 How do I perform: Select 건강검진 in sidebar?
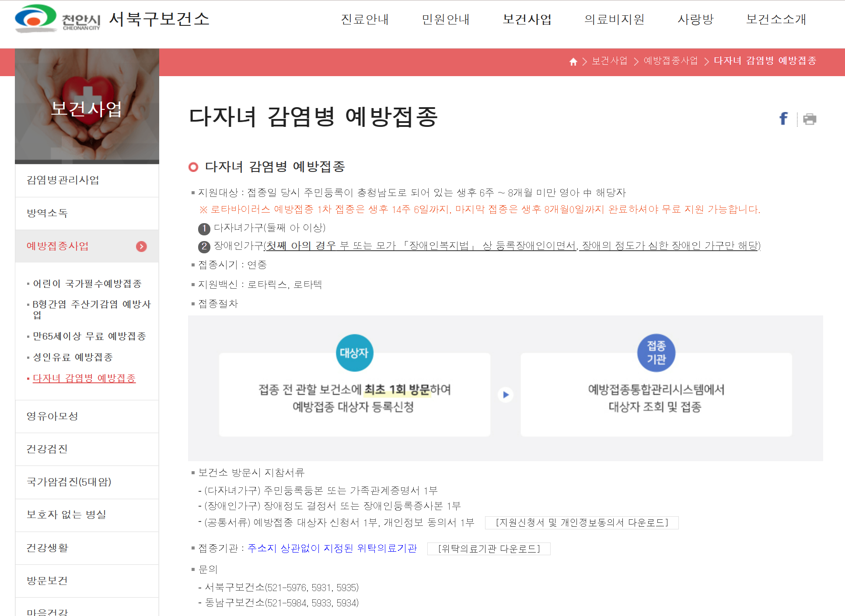pyautogui.click(x=87, y=449)
